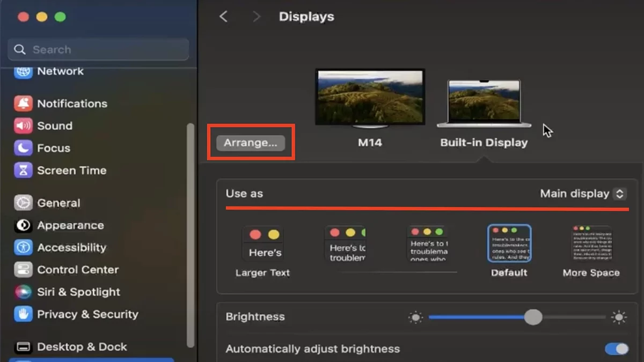
Task: Click the General gear icon
Action: click(x=23, y=203)
